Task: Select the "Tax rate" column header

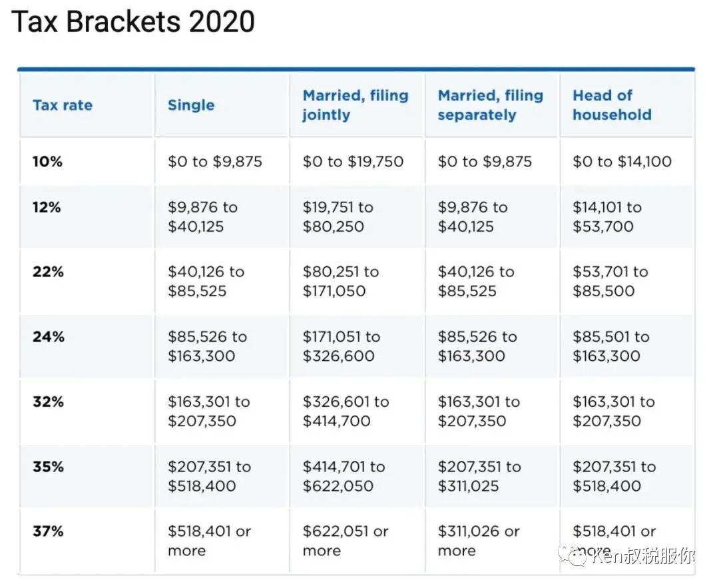Action: [x=63, y=105]
